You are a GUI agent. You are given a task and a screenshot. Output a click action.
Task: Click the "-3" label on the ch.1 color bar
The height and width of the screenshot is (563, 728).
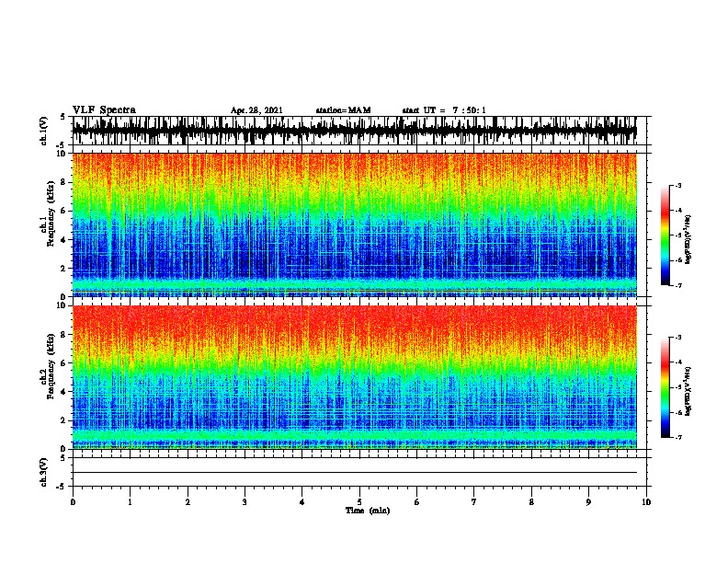(x=677, y=185)
